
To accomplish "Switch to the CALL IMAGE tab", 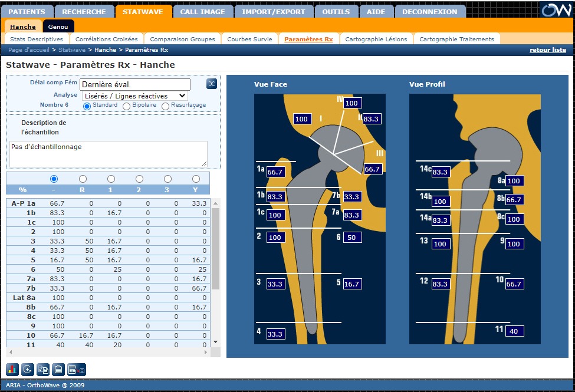I will pyautogui.click(x=203, y=12).
